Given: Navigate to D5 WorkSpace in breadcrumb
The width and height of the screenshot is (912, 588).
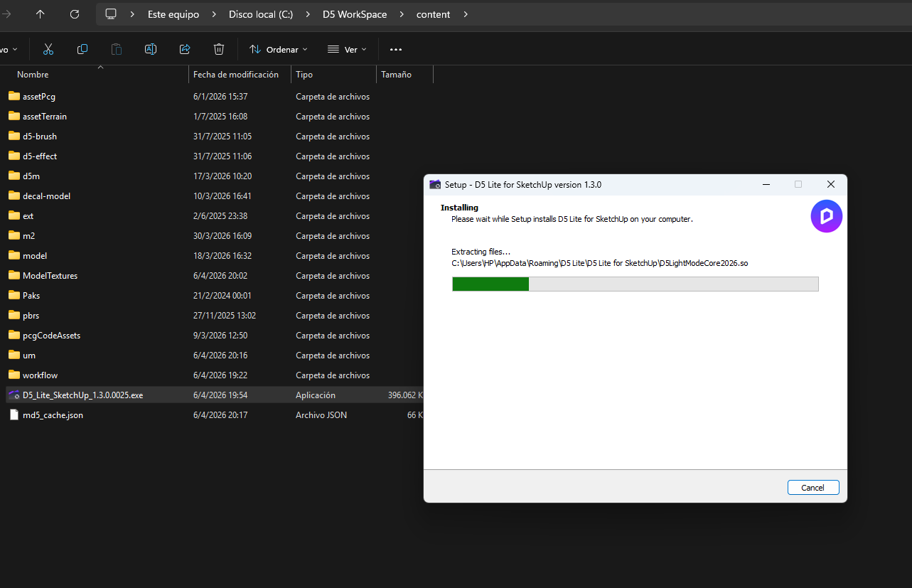Looking at the screenshot, I should [355, 14].
